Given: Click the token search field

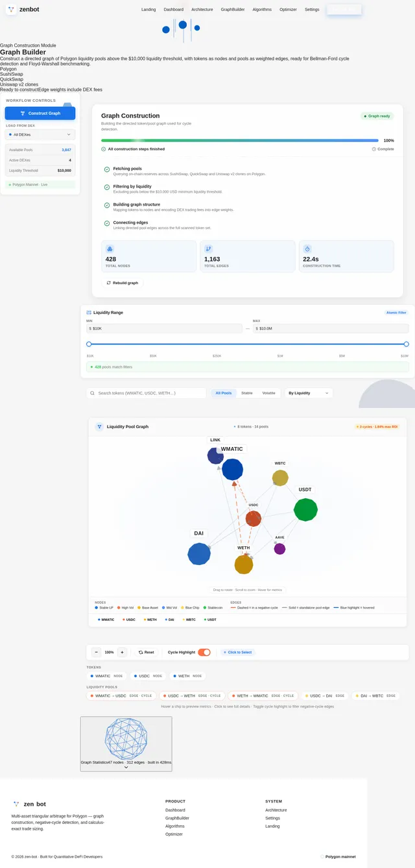Looking at the screenshot, I should [147, 393].
